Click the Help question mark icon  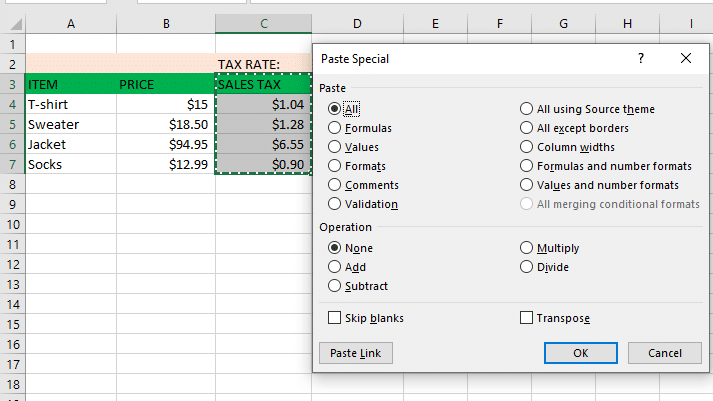(641, 59)
